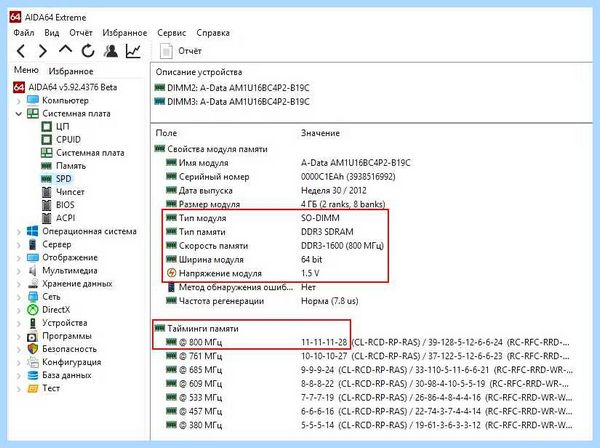This screenshot has height=448, width=600.
Task: Open the Вид menu
Action: (x=52, y=33)
